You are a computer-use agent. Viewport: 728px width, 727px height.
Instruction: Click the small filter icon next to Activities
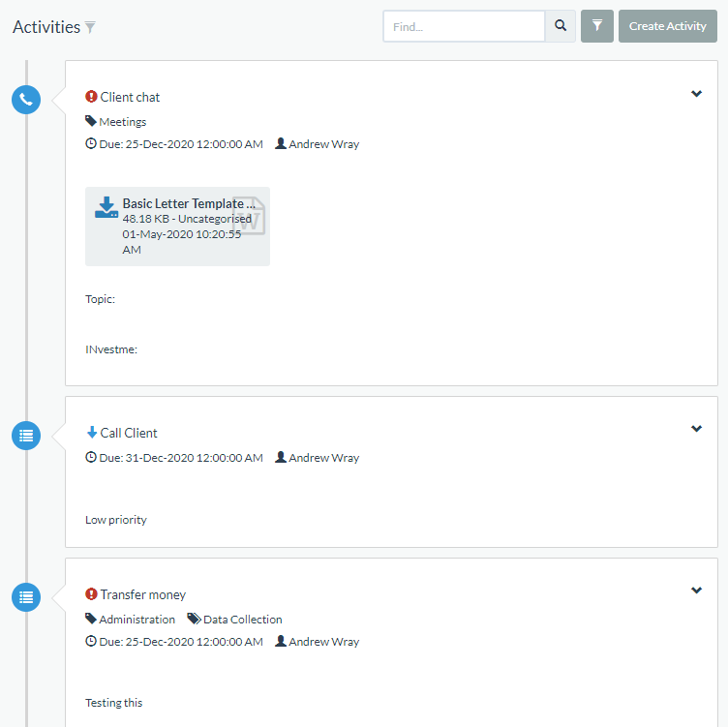click(90, 28)
